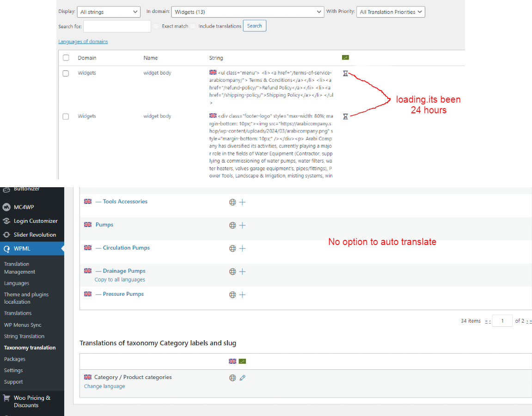Click globe icon in Pumps row
Image resolution: width=532 pixels, height=416 pixels.
coord(232,225)
